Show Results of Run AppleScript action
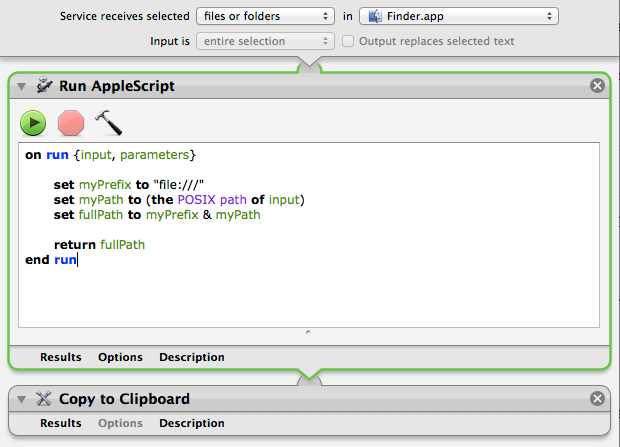Screen dimensions: 620x447 coord(60,357)
